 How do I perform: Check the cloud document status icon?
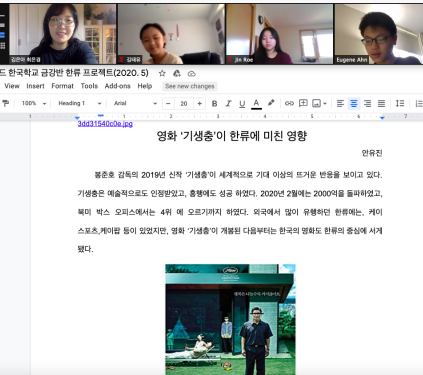(192, 73)
